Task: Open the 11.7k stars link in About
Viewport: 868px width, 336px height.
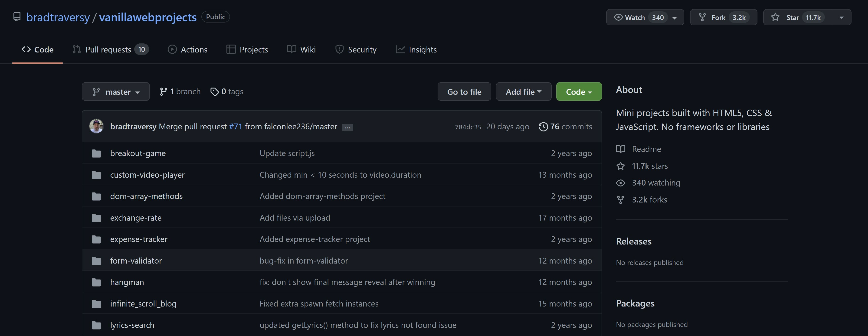Action: 642,166
